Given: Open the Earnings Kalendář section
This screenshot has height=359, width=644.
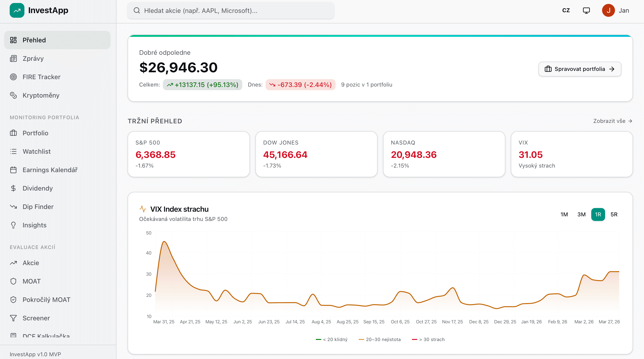Looking at the screenshot, I should 50,170.
